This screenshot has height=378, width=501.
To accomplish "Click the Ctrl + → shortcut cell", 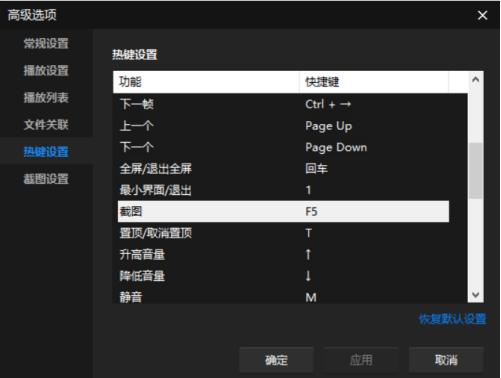I will point(328,104).
